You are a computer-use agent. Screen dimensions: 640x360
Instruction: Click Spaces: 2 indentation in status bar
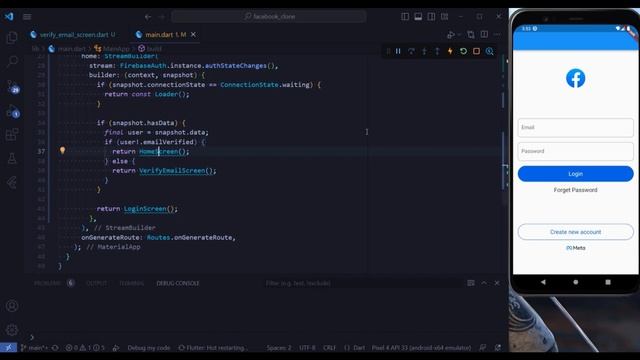(x=279, y=348)
